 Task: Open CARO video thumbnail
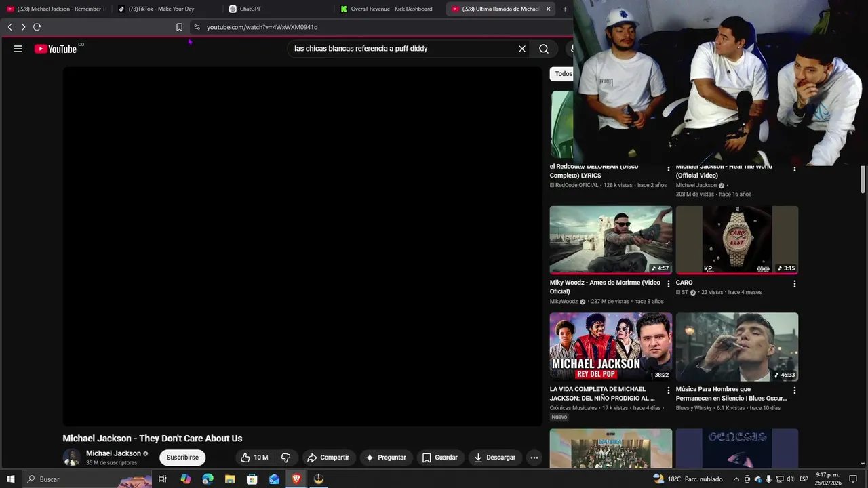tap(737, 240)
